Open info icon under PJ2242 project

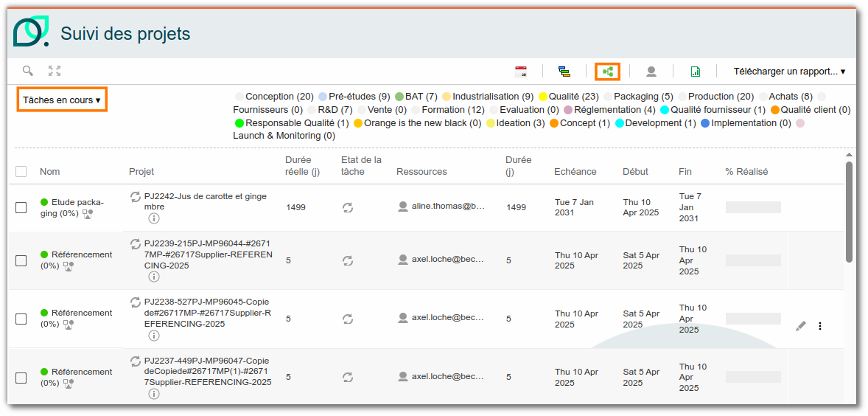coord(154,219)
